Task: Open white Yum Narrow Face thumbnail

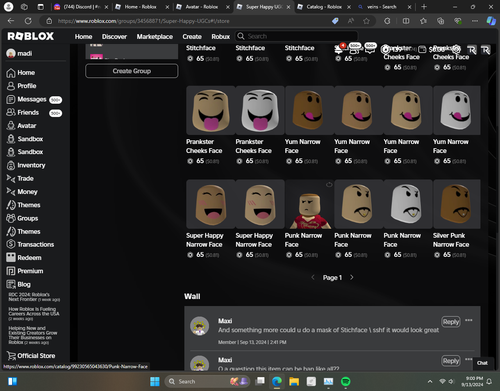Action: click(457, 110)
